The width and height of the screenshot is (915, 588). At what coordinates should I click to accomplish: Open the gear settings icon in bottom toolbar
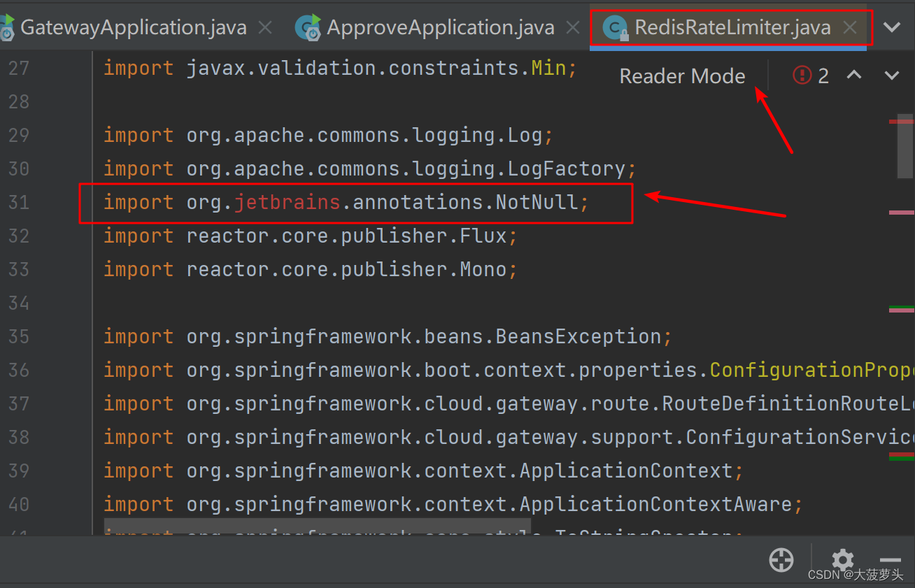[842, 560]
